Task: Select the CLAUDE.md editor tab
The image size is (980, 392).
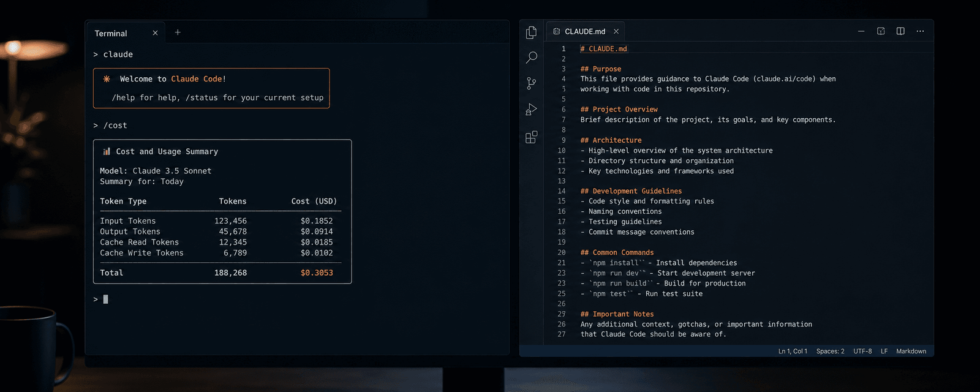Action: [x=585, y=31]
